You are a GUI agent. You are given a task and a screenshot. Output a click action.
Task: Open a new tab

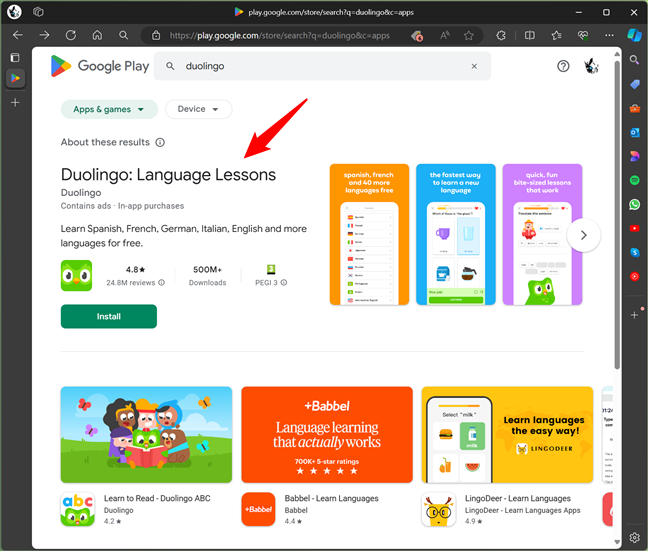[15, 103]
